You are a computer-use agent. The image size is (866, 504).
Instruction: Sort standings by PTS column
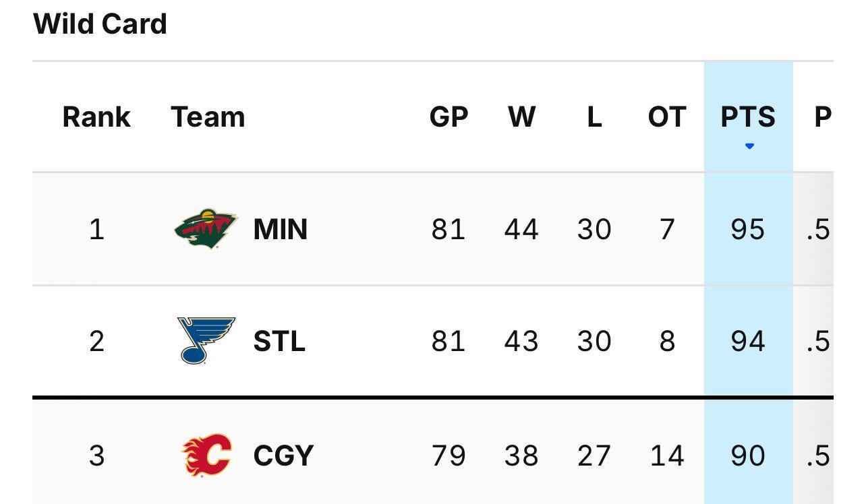click(x=748, y=117)
